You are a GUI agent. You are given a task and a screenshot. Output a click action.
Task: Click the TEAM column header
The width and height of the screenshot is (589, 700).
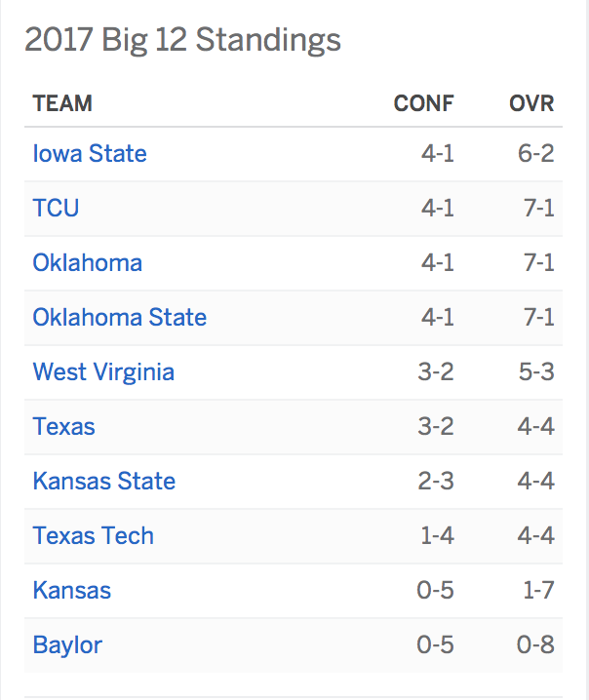[x=62, y=103]
